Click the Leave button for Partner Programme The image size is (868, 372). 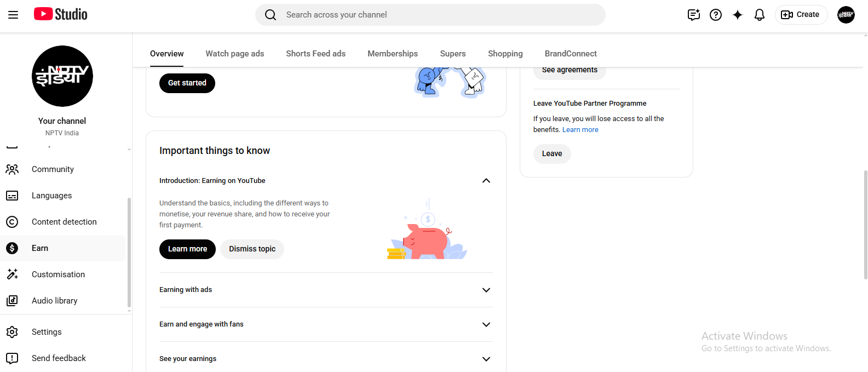(552, 154)
